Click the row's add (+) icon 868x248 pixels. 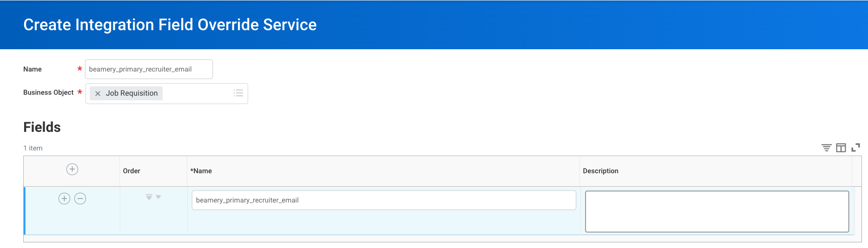pyautogui.click(x=64, y=199)
